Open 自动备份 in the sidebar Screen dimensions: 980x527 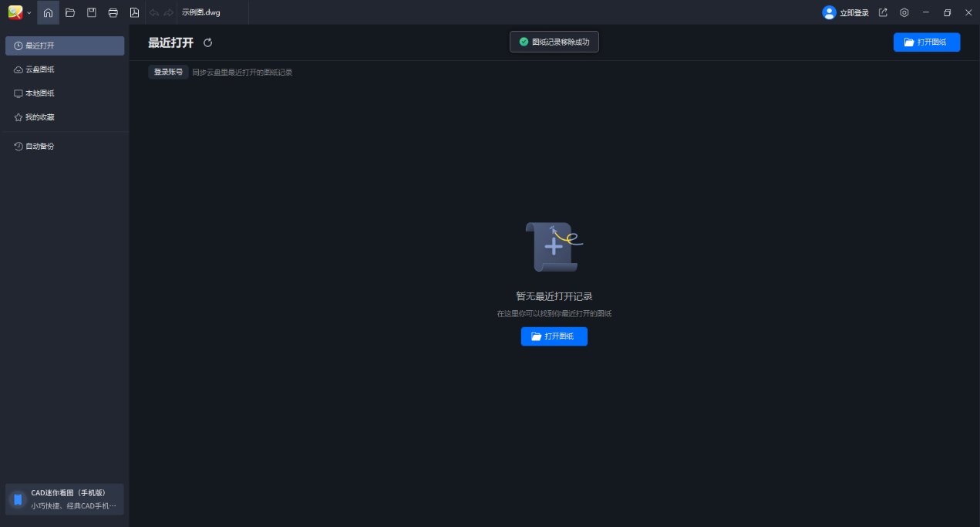(65, 146)
